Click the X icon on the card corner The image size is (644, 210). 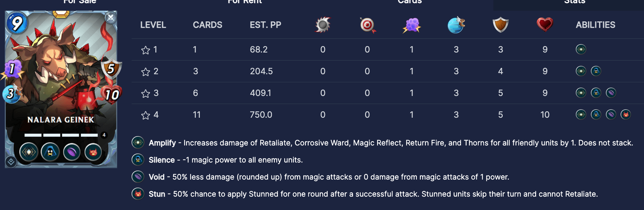click(111, 17)
